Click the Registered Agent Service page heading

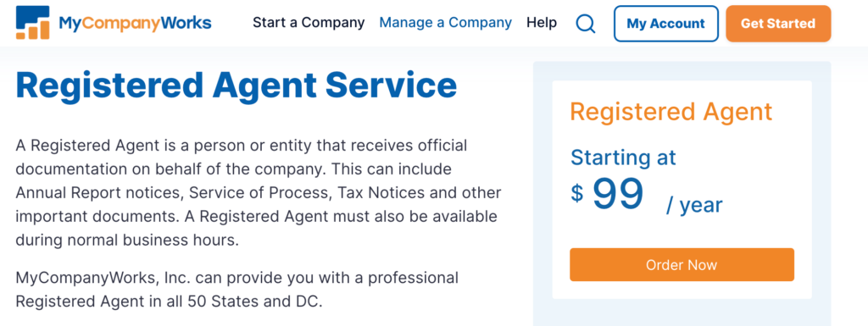pyautogui.click(x=236, y=86)
